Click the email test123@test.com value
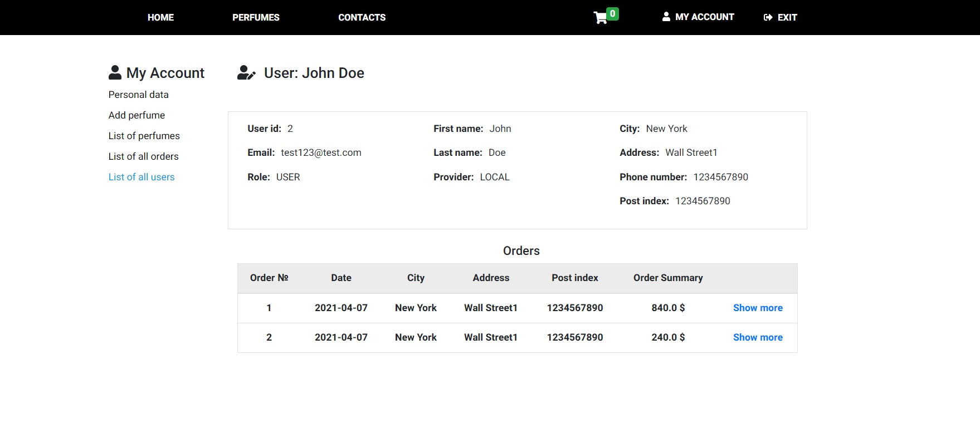The width and height of the screenshot is (980, 423). click(321, 153)
